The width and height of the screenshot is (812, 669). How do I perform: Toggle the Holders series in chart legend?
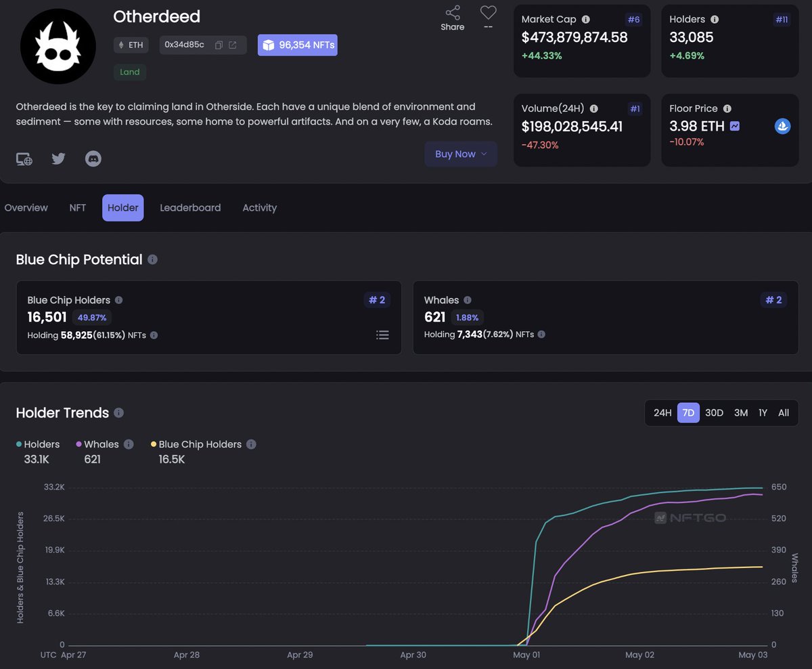[x=38, y=445]
